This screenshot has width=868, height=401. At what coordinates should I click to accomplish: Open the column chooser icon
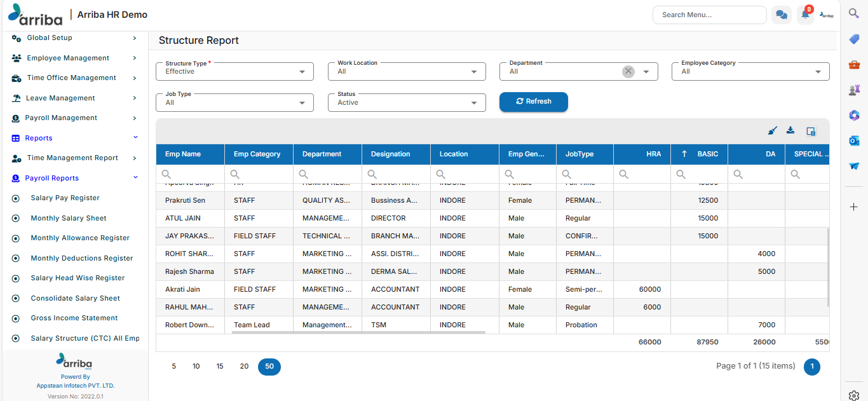(x=810, y=132)
